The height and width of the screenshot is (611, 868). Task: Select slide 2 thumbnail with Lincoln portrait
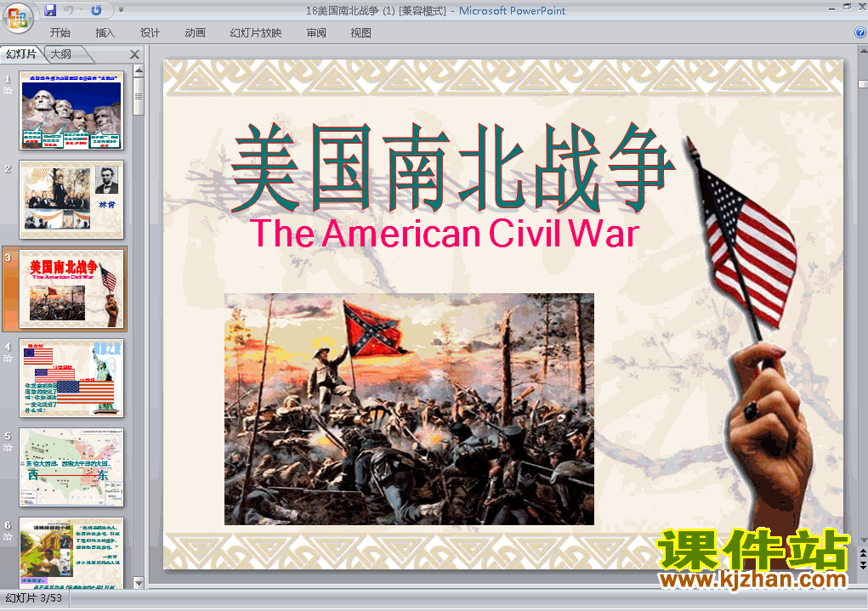tap(71, 200)
